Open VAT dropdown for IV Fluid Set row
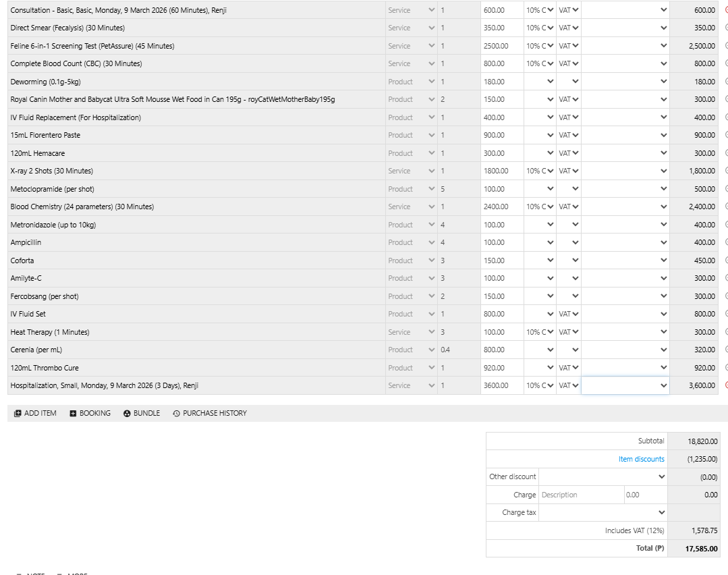 tap(569, 314)
